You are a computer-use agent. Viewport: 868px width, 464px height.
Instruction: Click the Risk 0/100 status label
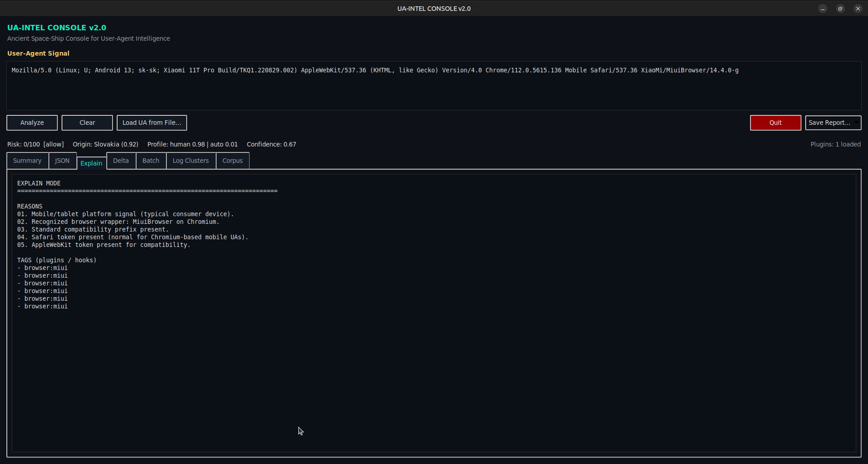click(35, 144)
